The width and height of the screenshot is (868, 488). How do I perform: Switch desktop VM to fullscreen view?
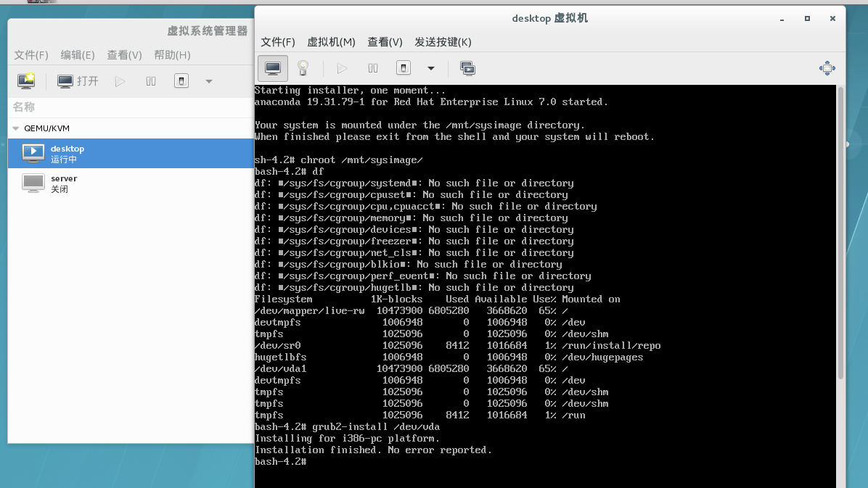[827, 68]
